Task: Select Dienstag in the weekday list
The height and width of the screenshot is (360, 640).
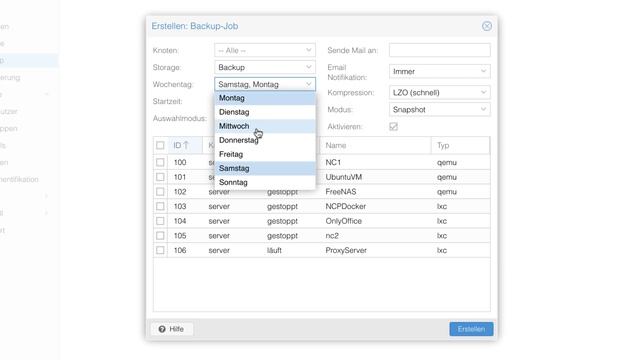Action: click(x=265, y=112)
